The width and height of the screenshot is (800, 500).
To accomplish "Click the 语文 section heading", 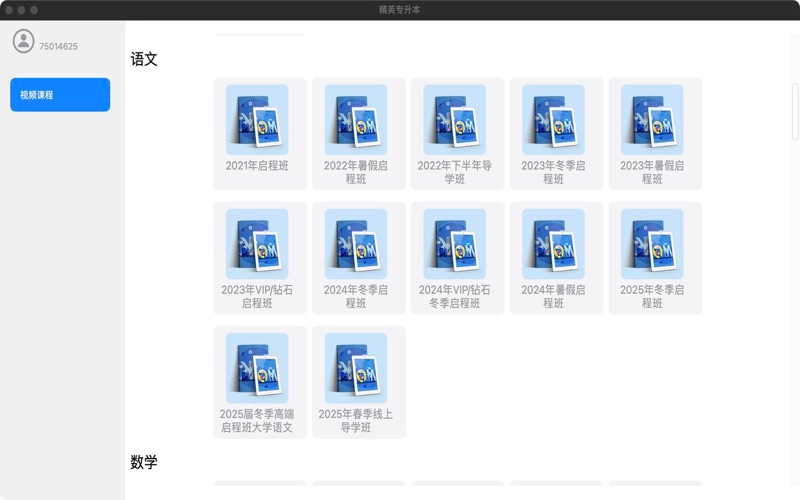I will [x=144, y=59].
